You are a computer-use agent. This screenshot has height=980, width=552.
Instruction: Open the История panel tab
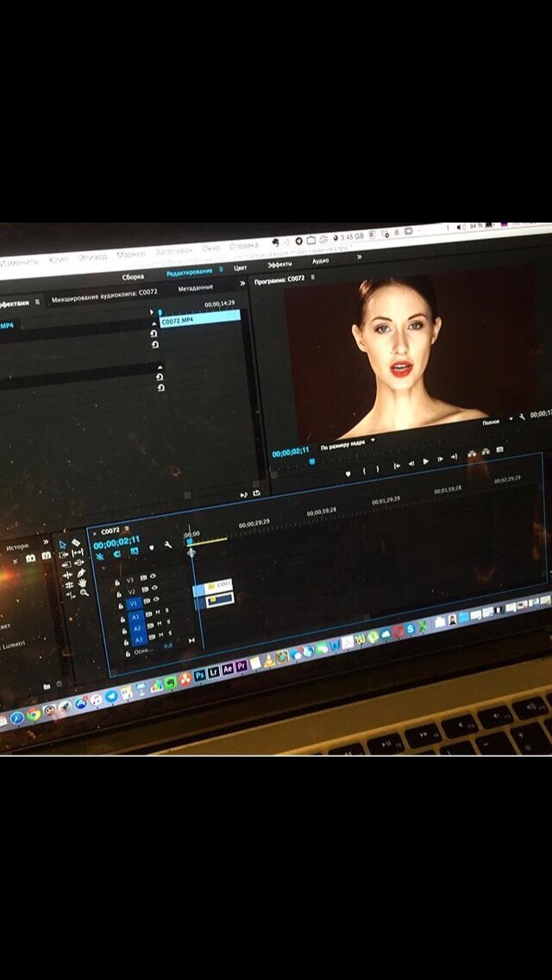18,548
